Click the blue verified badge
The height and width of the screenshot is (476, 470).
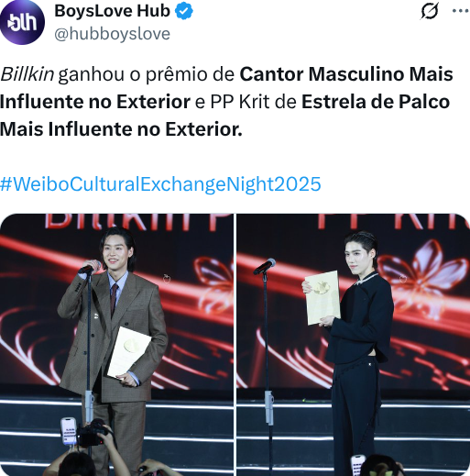[184, 11]
